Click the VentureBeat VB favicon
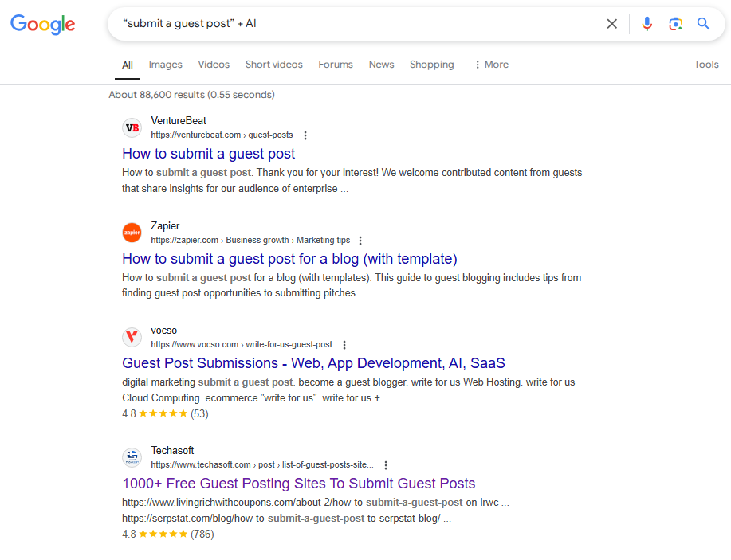Viewport: 731px width, 560px height. coord(132,127)
